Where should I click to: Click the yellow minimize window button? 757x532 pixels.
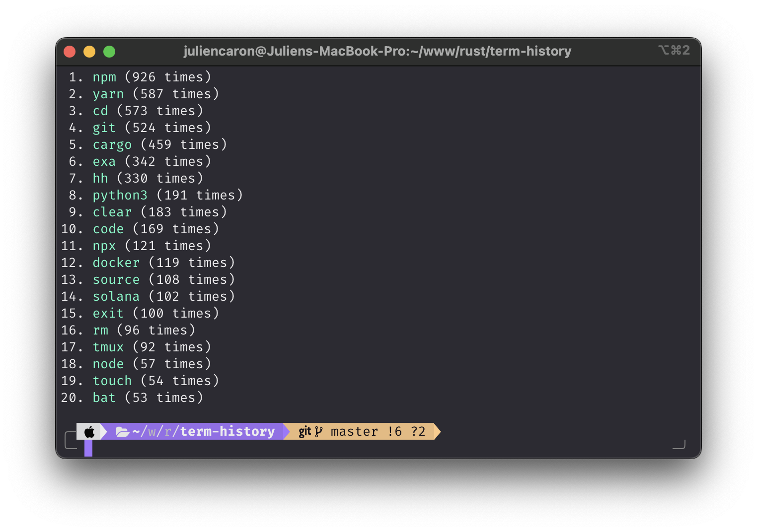point(89,52)
